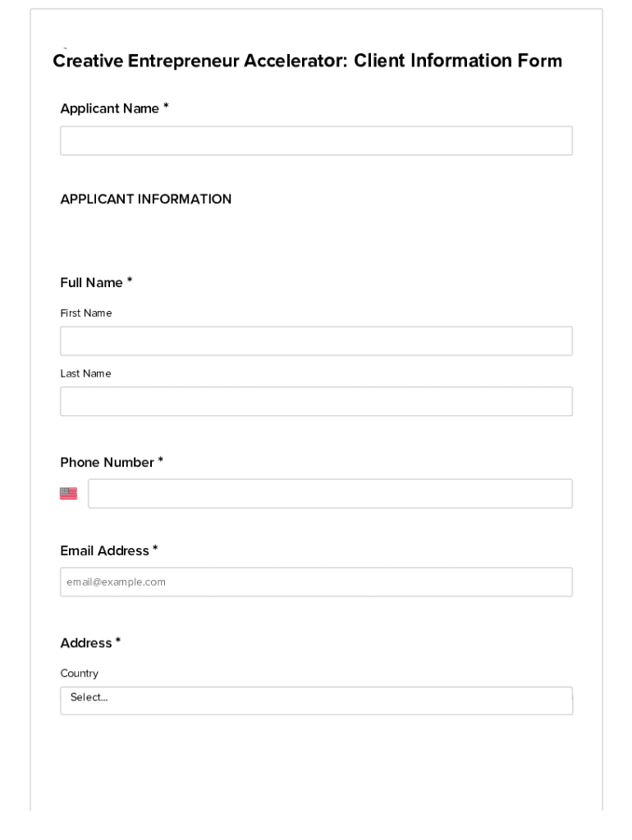Focus the Email Address input field

(x=316, y=582)
